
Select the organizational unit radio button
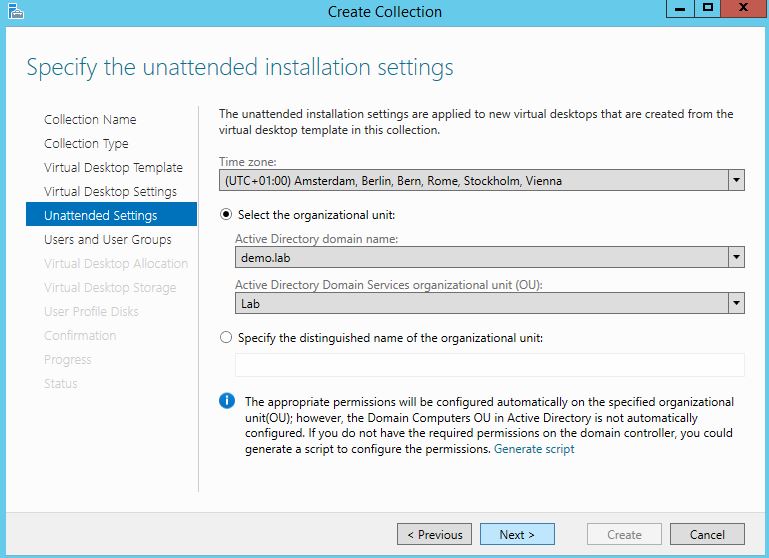[226, 215]
